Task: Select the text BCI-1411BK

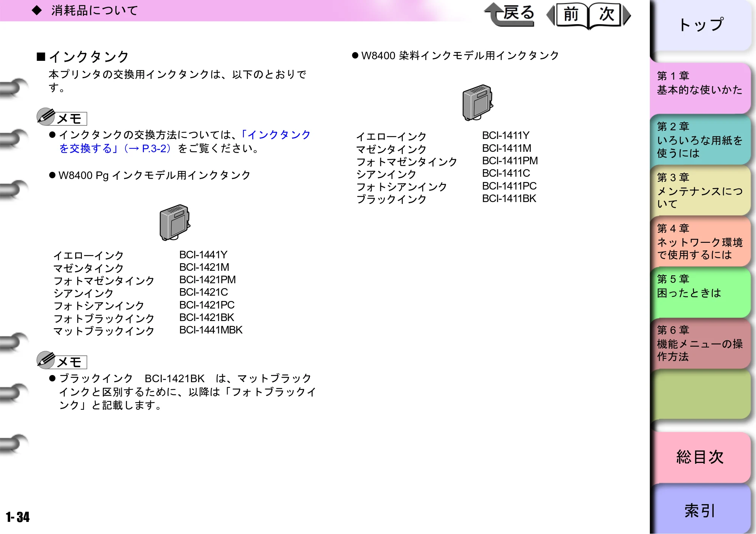Action: coord(509,199)
